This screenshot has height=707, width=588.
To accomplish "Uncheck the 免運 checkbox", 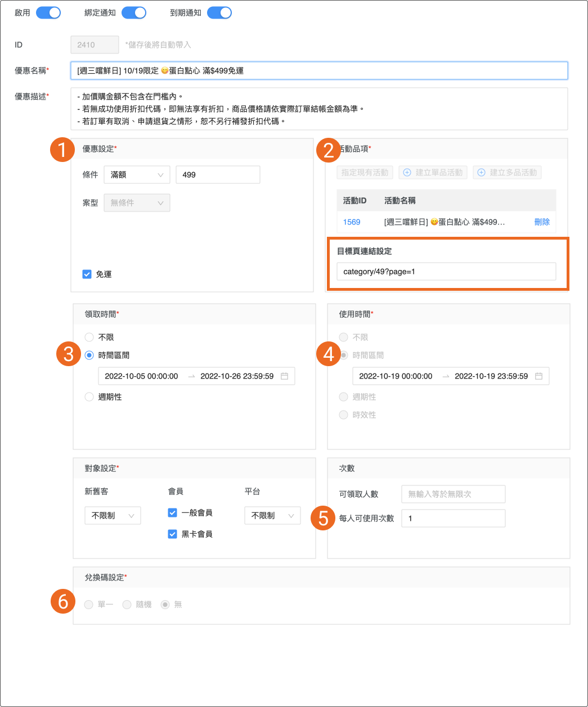I will pyautogui.click(x=87, y=274).
